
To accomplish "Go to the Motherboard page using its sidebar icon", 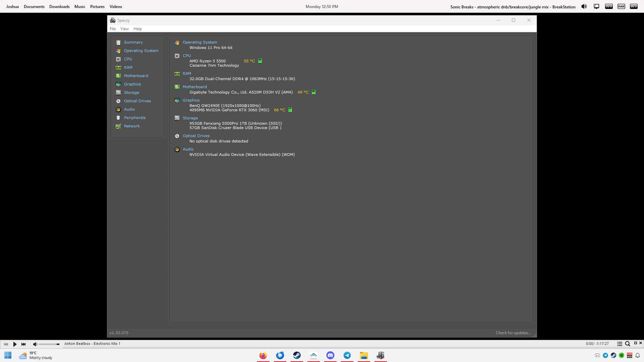I will pyautogui.click(x=118, y=76).
